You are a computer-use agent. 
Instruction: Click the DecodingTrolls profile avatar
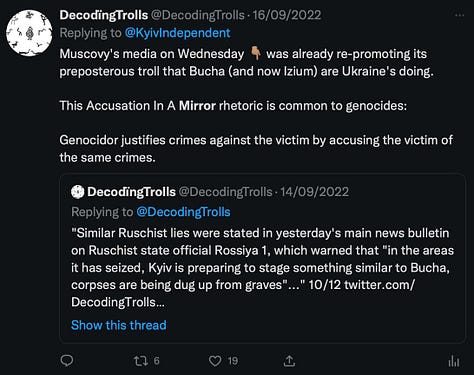tap(29, 33)
